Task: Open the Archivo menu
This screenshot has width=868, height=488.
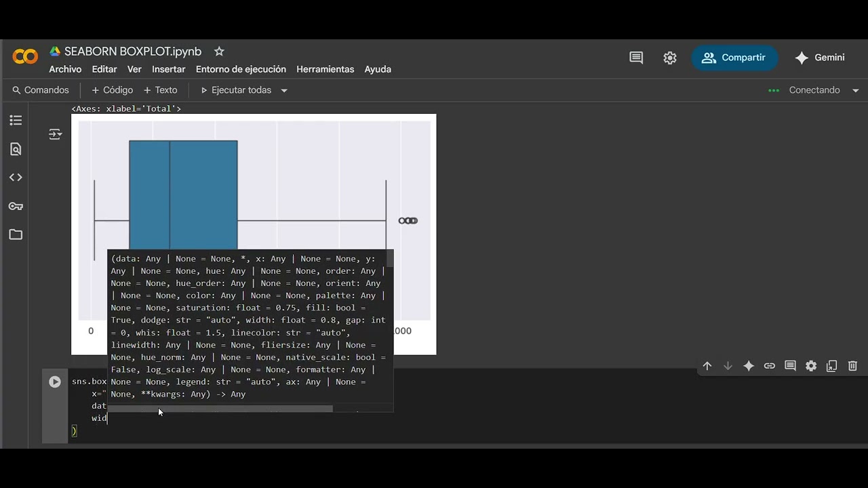Action: pyautogui.click(x=65, y=69)
